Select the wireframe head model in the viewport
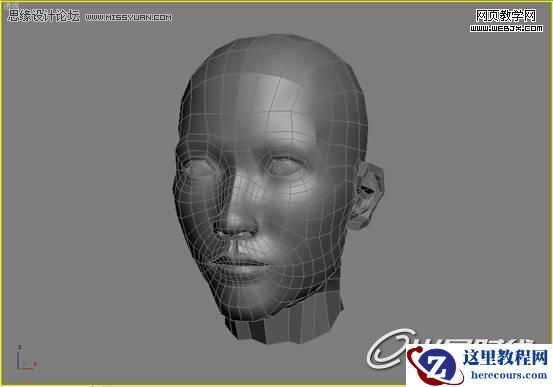Image resolution: width=553 pixels, height=387 pixels. click(x=278, y=189)
